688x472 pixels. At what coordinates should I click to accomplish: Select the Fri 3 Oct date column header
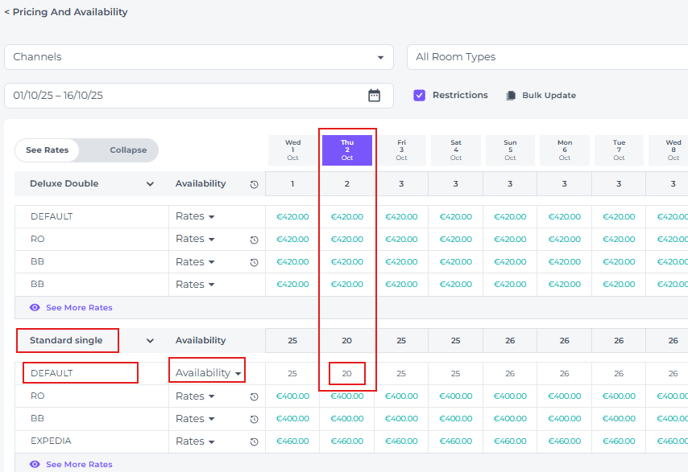[401, 150]
